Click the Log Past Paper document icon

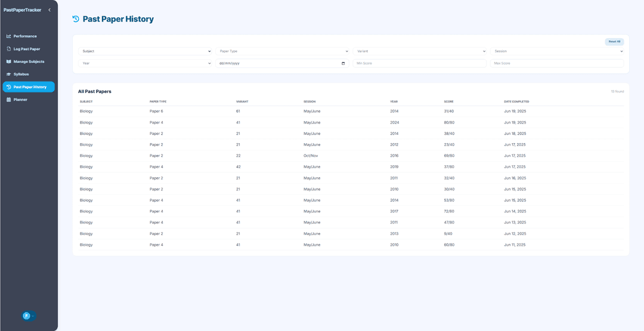tap(9, 49)
